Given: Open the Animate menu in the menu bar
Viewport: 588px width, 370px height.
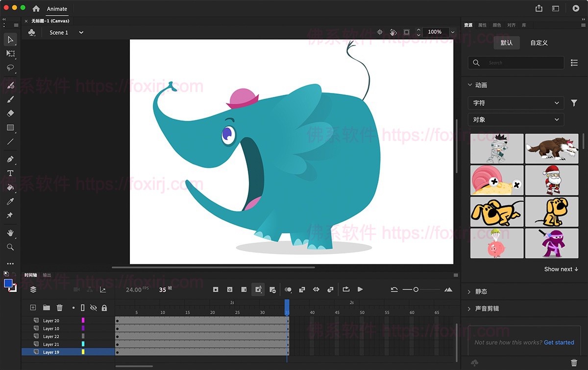Looking at the screenshot, I should pos(57,8).
